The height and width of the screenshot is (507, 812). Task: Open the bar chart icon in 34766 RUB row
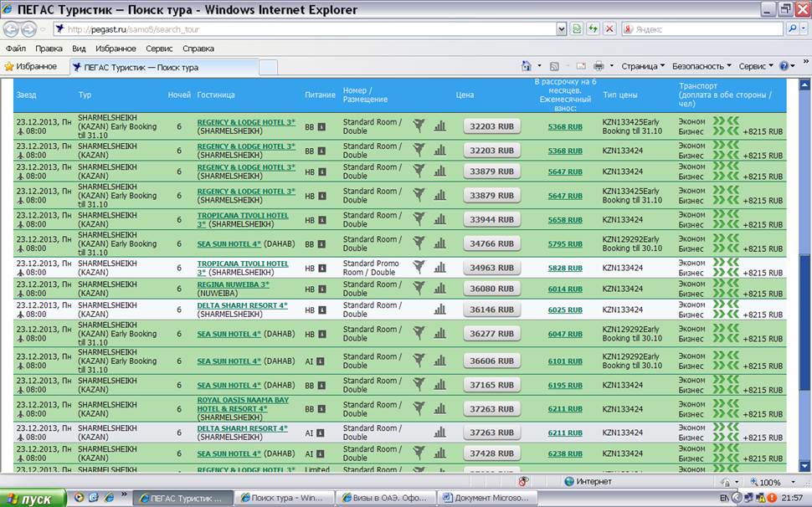tap(439, 243)
